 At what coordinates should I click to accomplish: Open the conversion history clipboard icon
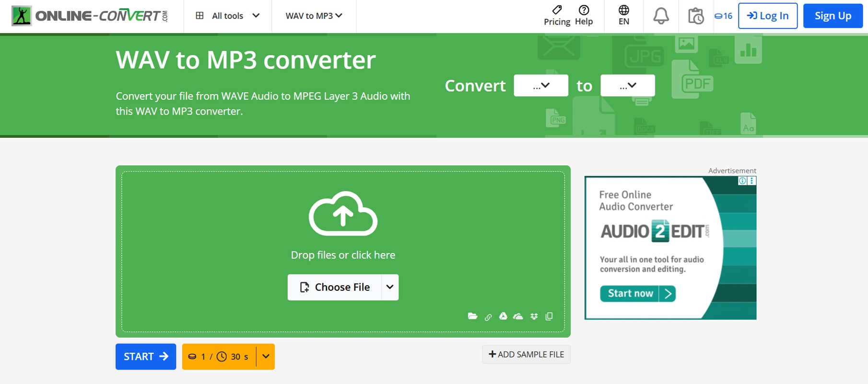pyautogui.click(x=696, y=16)
